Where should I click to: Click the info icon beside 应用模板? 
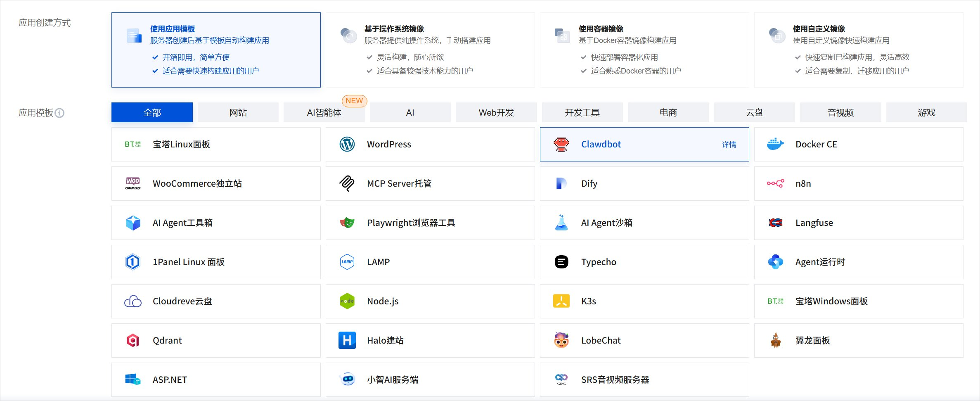coord(59,113)
